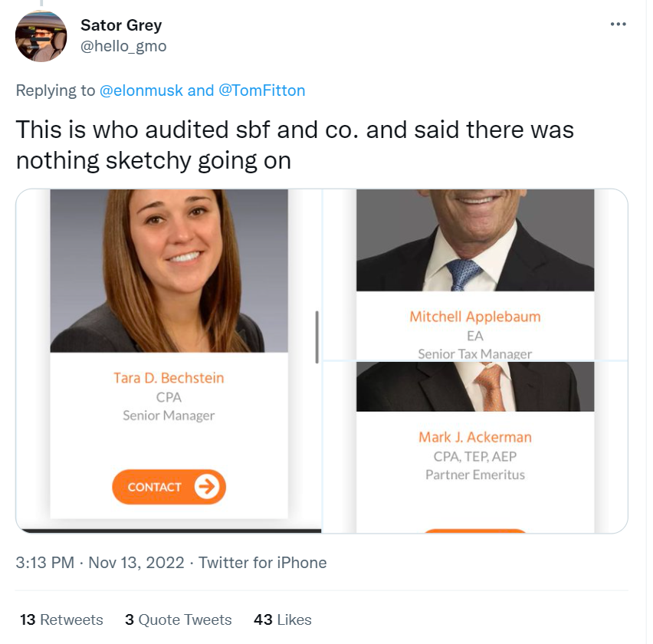Click the orange CONTACT button label
The image size is (653, 644).
[x=155, y=487]
